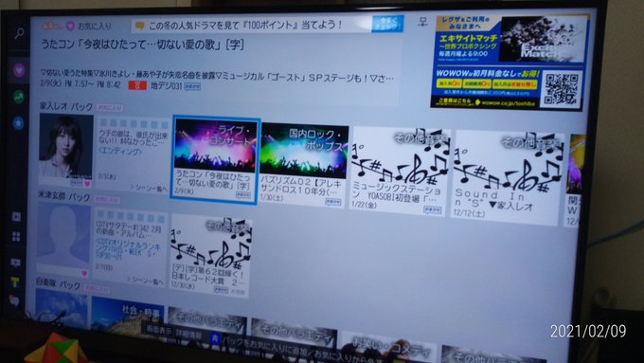
Task: Click the <エンディング> scene label
Action: click(x=120, y=152)
